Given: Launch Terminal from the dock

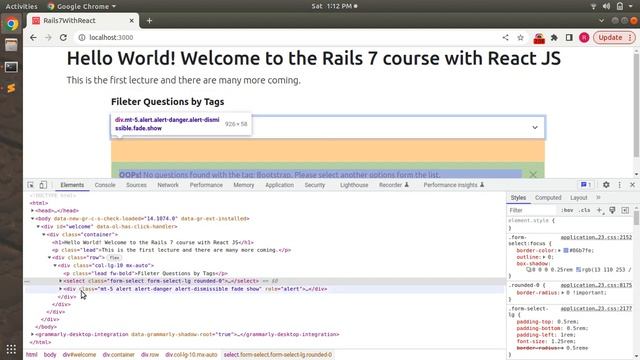Looking at the screenshot, I should click(11, 67).
